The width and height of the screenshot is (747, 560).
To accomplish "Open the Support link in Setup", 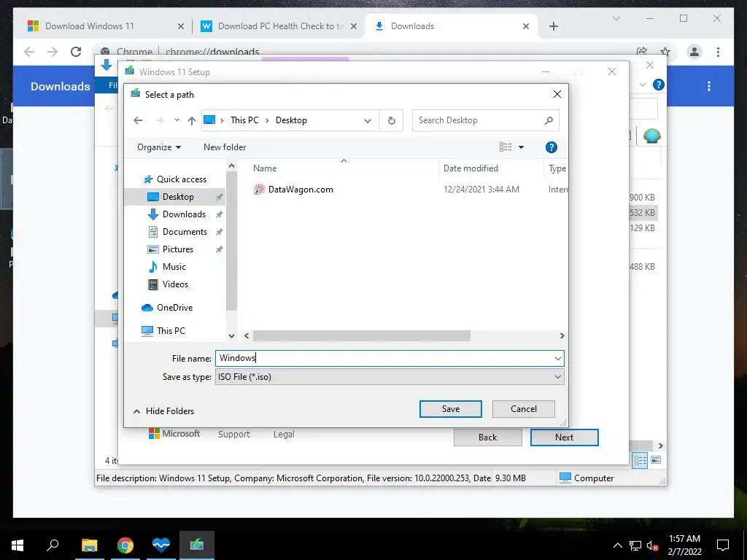I will point(234,435).
